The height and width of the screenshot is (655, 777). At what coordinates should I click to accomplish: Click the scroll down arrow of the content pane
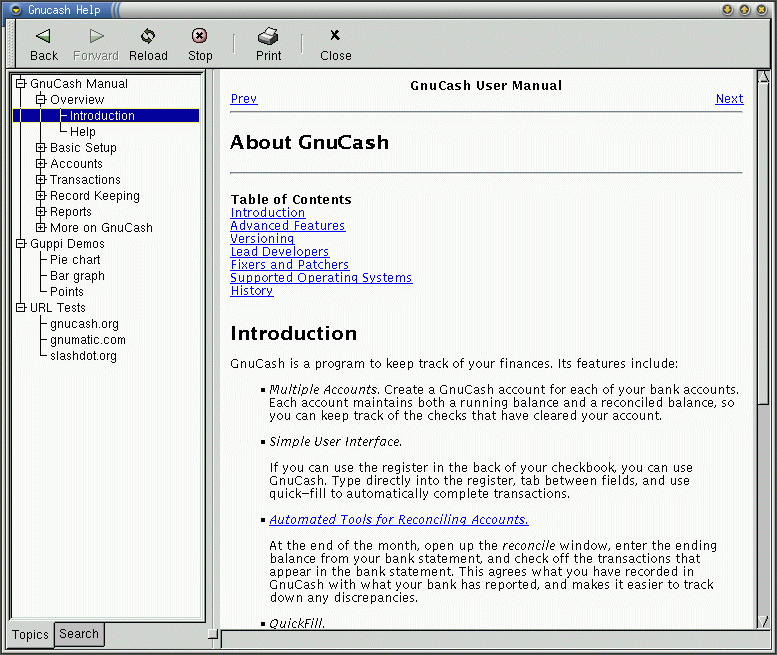coord(764,622)
